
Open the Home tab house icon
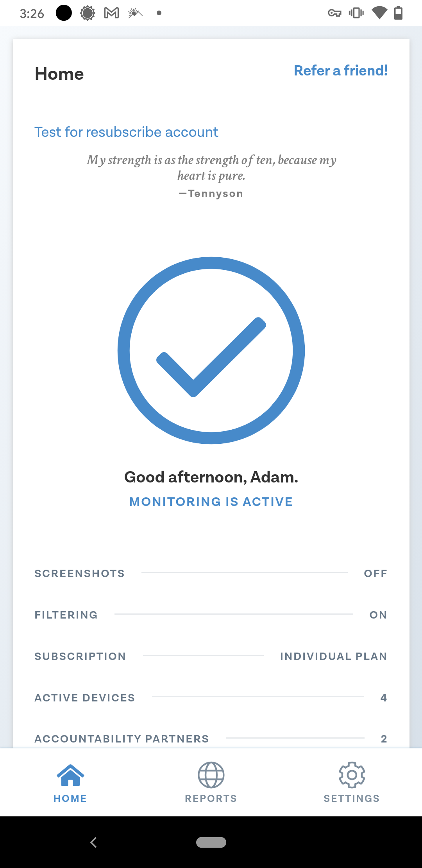click(x=70, y=775)
